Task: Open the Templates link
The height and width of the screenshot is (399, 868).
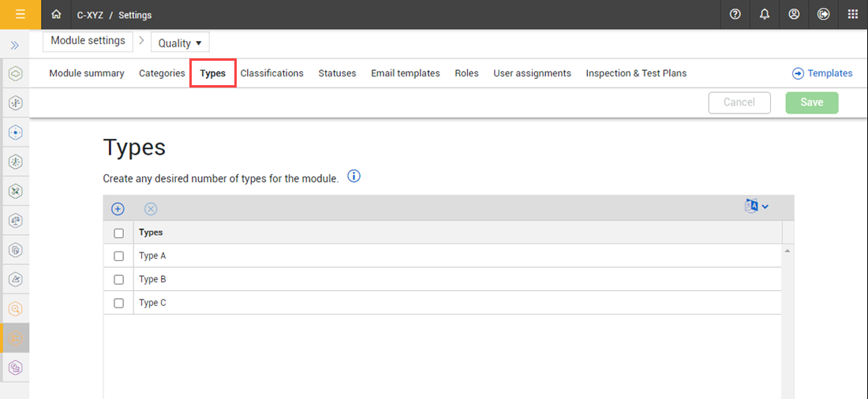Action: (822, 73)
